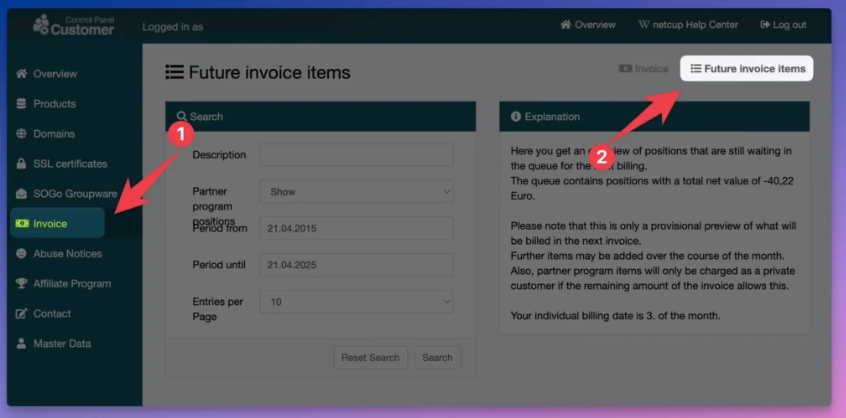Image resolution: width=846 pixels, height=418 pixels.
Task: Switch to the Invoice tab
Action: (x=644, y=69)
